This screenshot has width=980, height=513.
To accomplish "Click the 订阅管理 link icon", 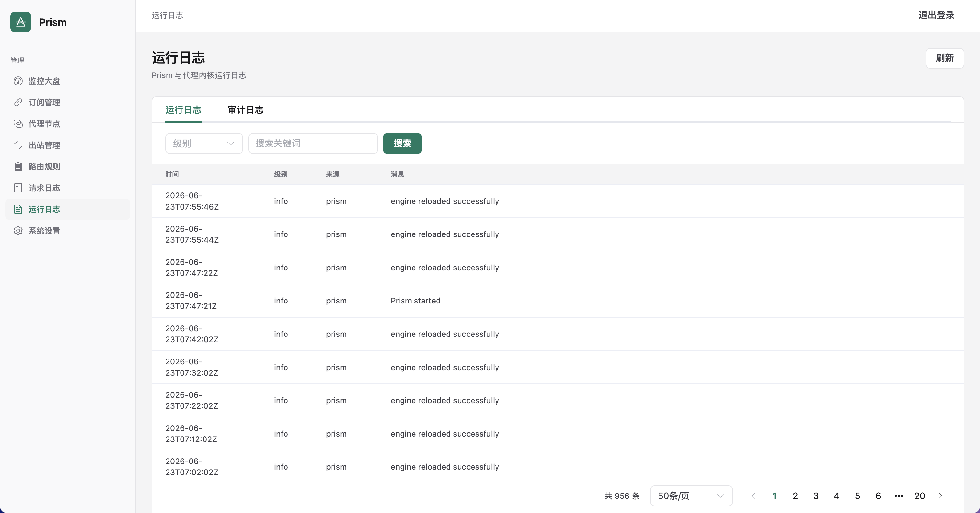I will click(18, 102).
